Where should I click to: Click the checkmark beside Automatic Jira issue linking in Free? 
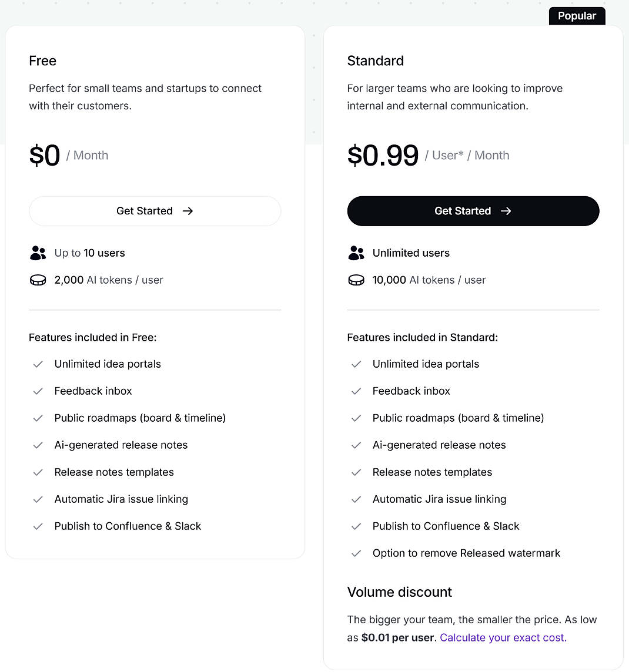(38, 499)
